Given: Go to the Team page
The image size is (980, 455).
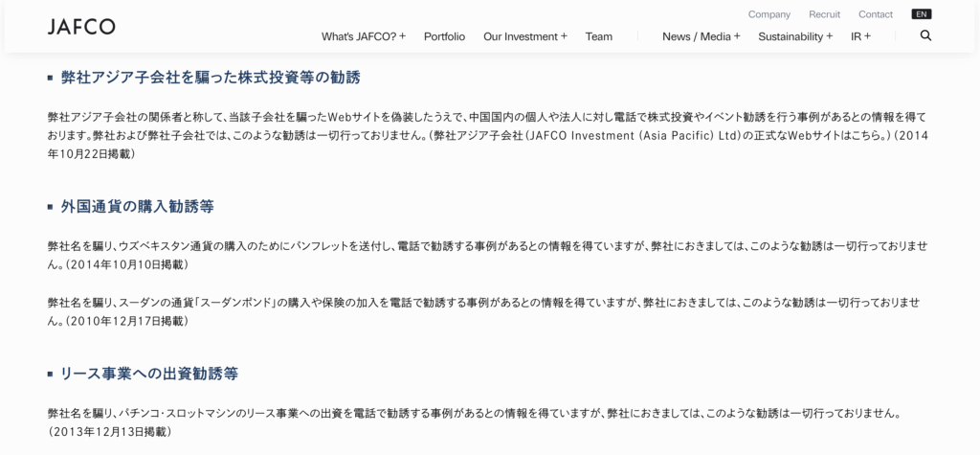Looking at the screenshot, I should [599, 36].
